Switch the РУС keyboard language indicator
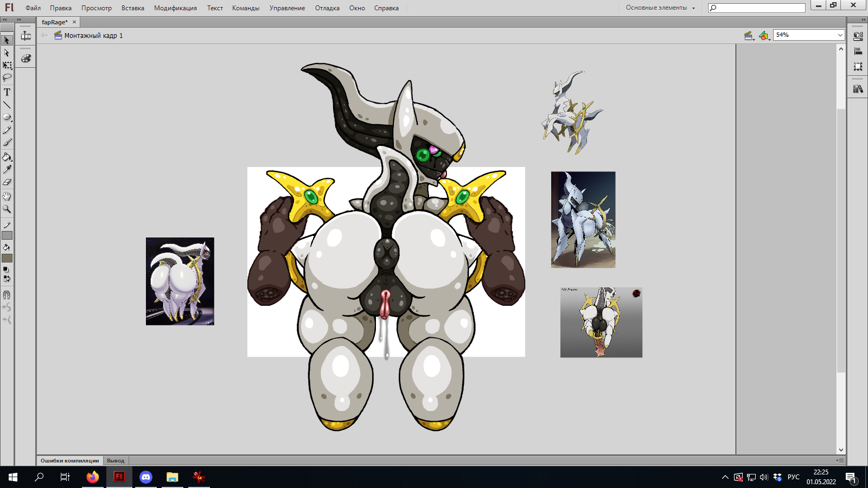868x488 pixels. pyautogui.click(x=794, y=477)
